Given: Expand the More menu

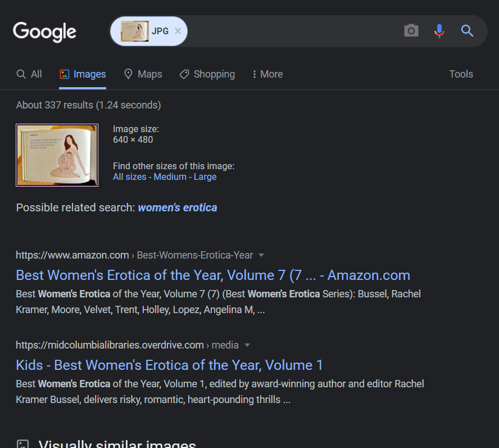Looking at the screenshot, I should click(x=267, y=74).
